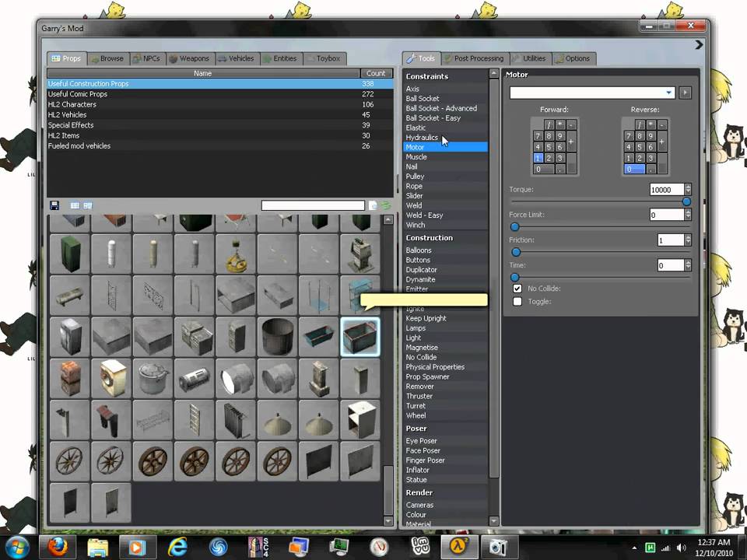Adjust the Torque value spinner
The image size is (747, 560).
point(688,190)
